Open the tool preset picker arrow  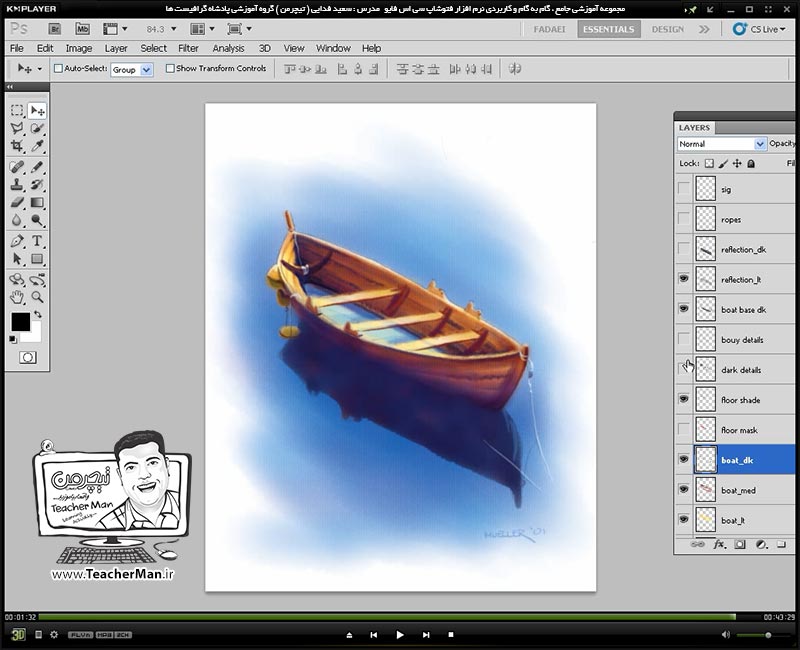39,68
